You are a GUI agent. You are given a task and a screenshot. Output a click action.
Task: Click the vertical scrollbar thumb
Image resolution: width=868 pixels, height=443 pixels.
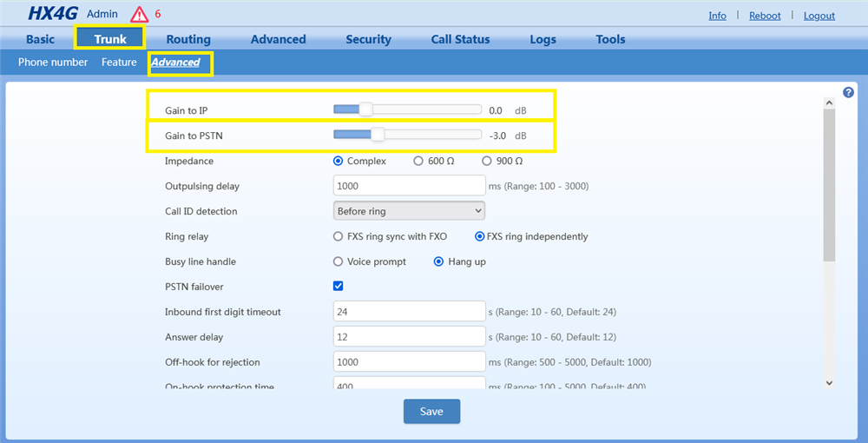click(x=829, y=185)
